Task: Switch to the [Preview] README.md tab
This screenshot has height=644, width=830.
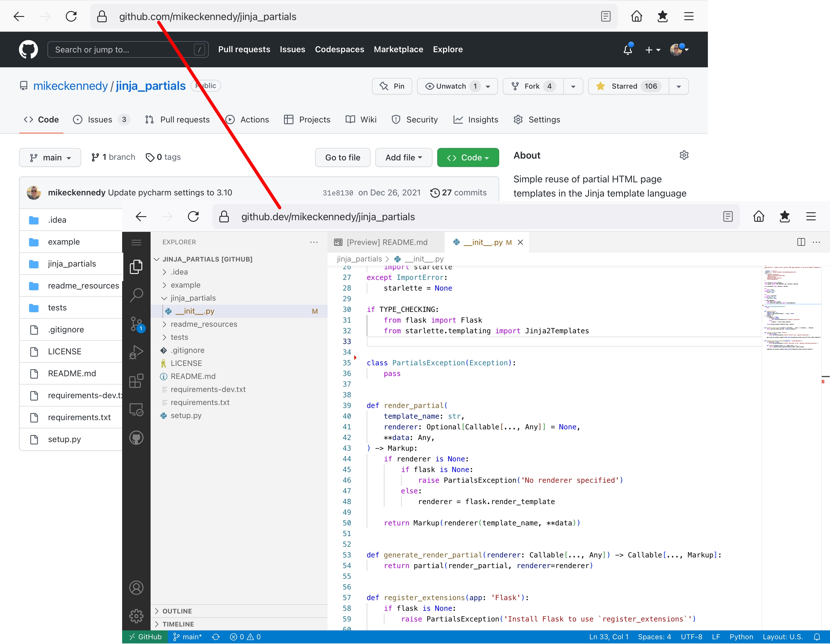Action: pyautogui.click(x=387, y=242)
